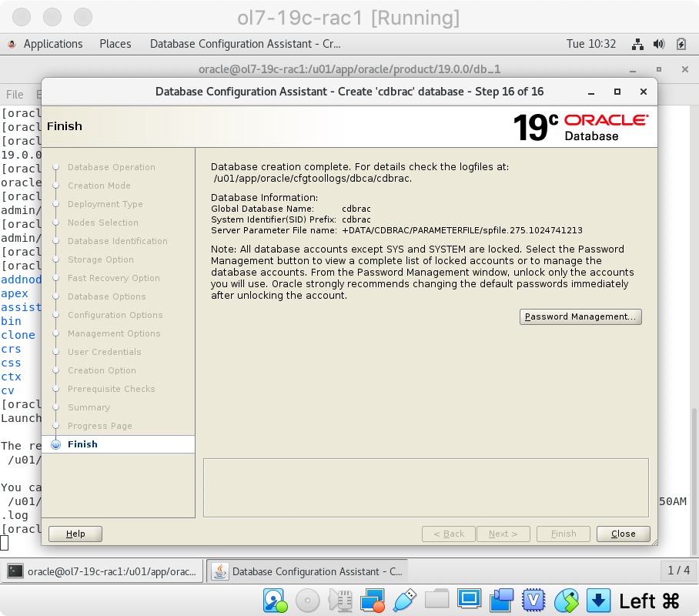
Task: Select the Deployment Type step
Action: coord(105,204)
